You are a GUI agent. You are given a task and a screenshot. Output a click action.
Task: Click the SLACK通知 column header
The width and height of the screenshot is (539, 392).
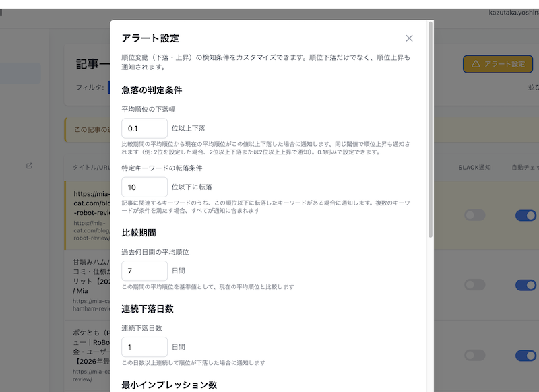[x=474, y=167]
